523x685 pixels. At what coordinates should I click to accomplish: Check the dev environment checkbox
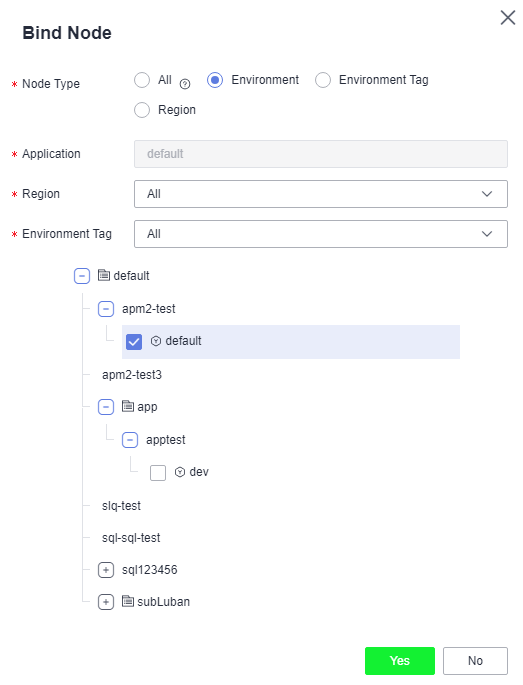tap(158, 473)
